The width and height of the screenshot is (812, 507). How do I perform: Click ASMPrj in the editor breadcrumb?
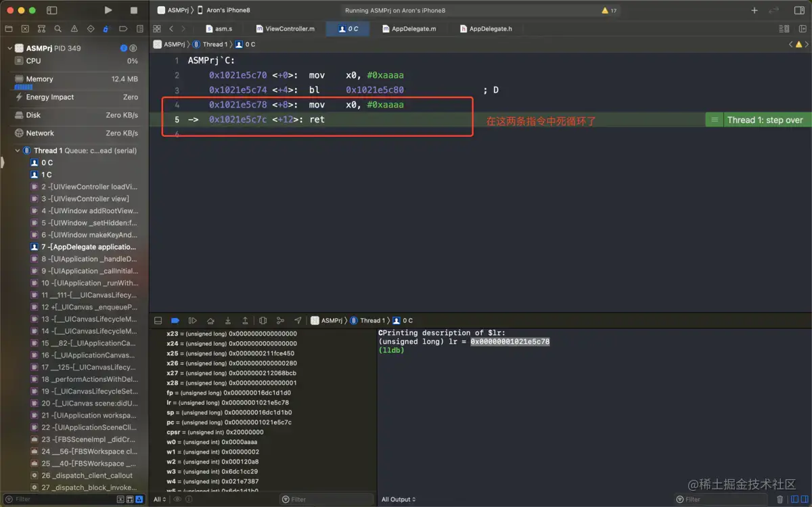tap(169, 44)
